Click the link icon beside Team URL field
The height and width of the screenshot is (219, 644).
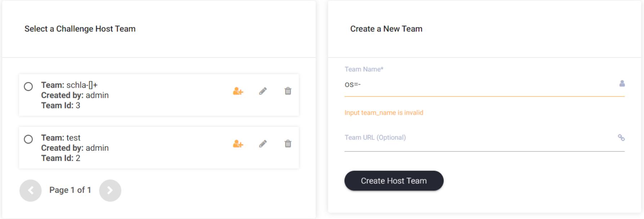coord(621,138)
